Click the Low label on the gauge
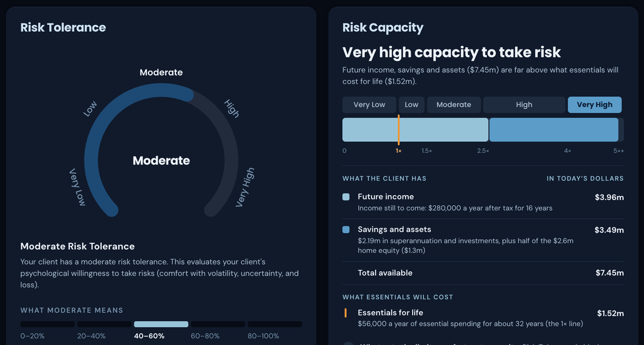This screenshot has width=644, height=345. [90, 109]
